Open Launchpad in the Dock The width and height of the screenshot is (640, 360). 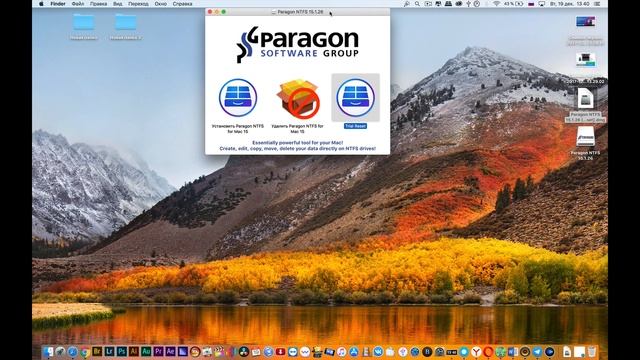click(x=60, y=351)
